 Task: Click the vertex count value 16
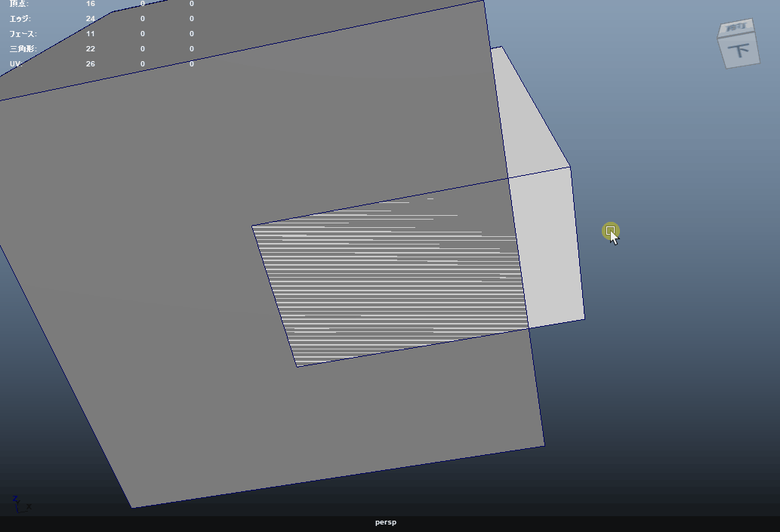click(91, 4)
